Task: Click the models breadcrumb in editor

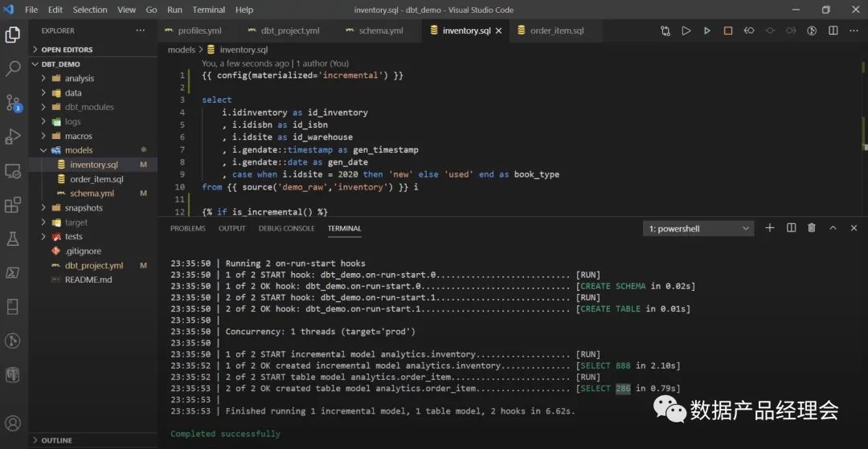Action: (x=181, y=50)
